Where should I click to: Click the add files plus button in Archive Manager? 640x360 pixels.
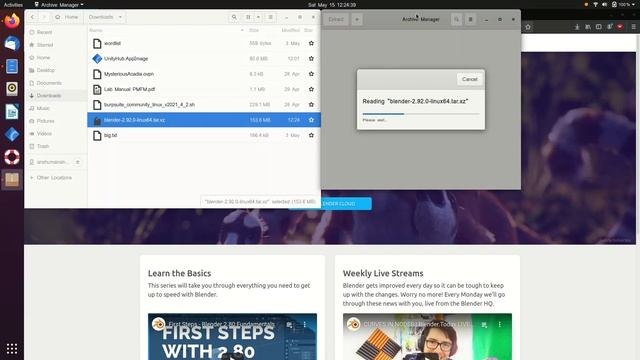(357, 19)
